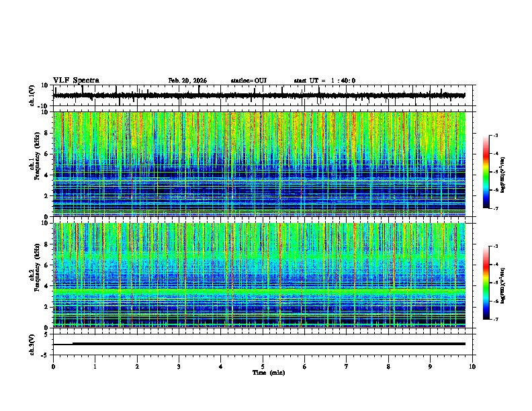Click inside the ch.2 spectrogram panel
The height and width of the screenshot is (411, 532).
click(x=259, y=275)
